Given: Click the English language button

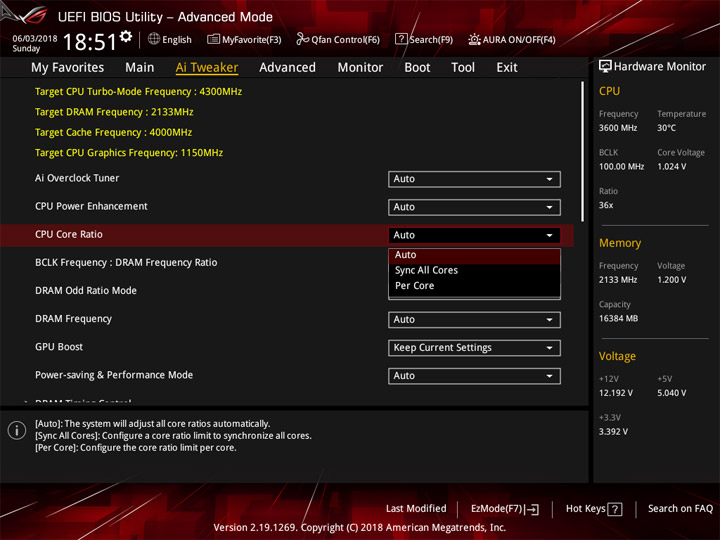Looking at the screenshot, I should pyautogui.click(x=170, y=39).
